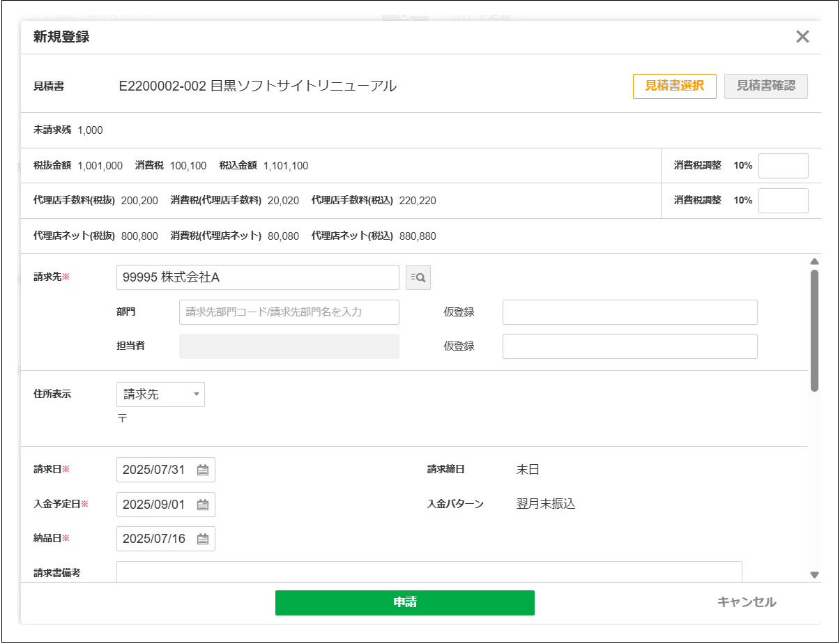Viewport: 840px width, 644px height.
Task: Click scrollbar up arrow in form area
Action: (x=814, y=262)
